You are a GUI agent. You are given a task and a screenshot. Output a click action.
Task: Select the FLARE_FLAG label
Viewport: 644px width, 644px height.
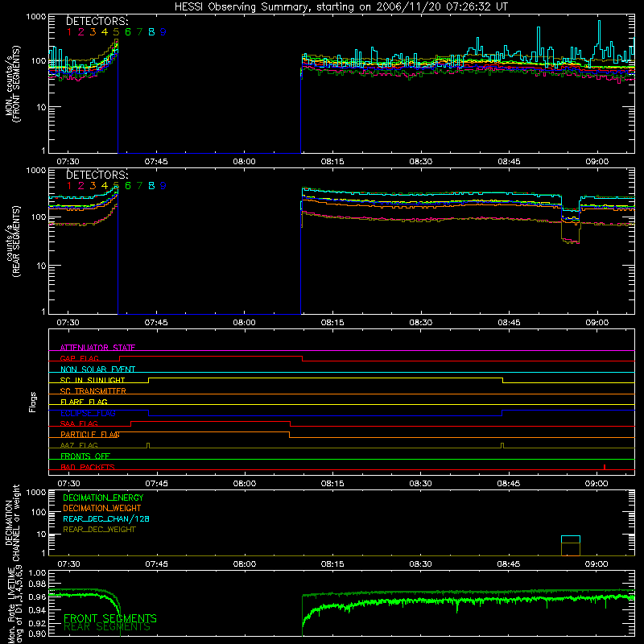[84, 402]
